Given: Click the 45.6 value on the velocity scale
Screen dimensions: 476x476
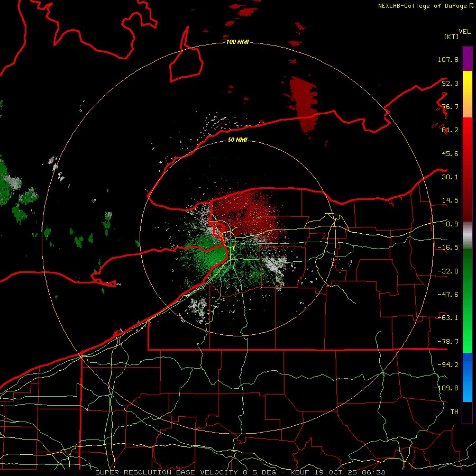Looking at the screenshot, I should pos(450,153).
